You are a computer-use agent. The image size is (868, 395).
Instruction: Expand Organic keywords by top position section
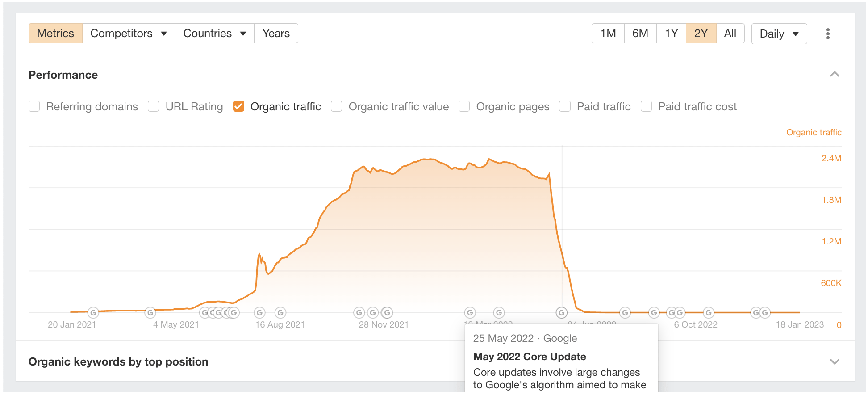pyautogui.click(x=835, y=361)
